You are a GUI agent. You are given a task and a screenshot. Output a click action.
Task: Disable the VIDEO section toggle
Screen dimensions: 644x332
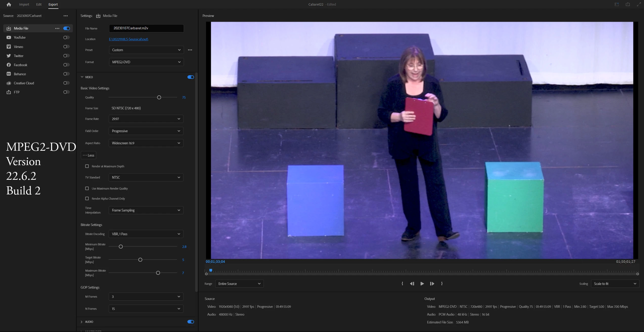[190, 77]
